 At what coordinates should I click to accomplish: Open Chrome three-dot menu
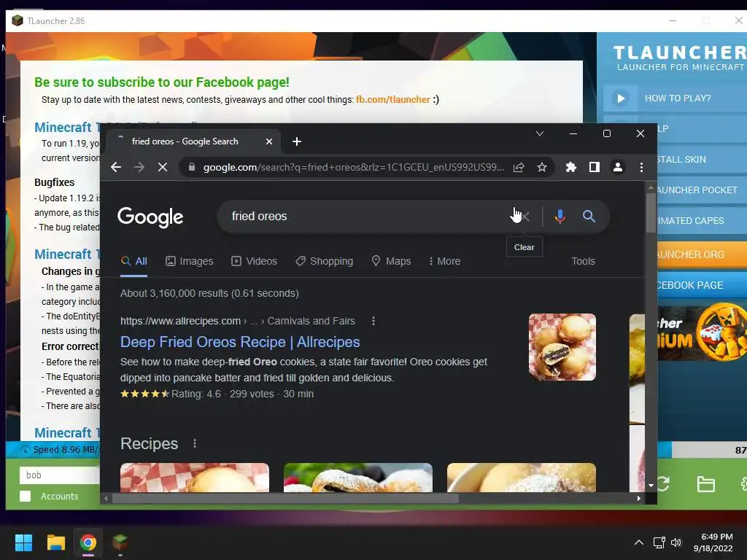[x=641, y=167]
